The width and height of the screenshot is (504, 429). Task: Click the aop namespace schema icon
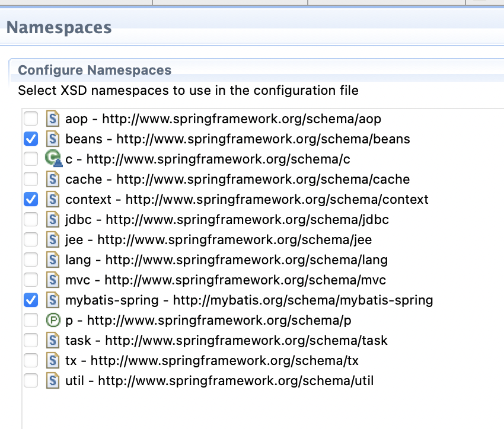tap(53, 119)
